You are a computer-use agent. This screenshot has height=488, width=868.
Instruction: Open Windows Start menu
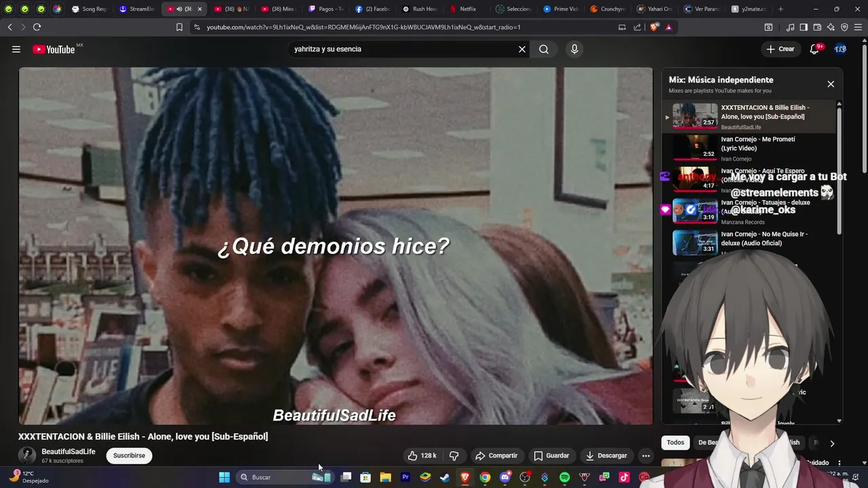[224, 477]
